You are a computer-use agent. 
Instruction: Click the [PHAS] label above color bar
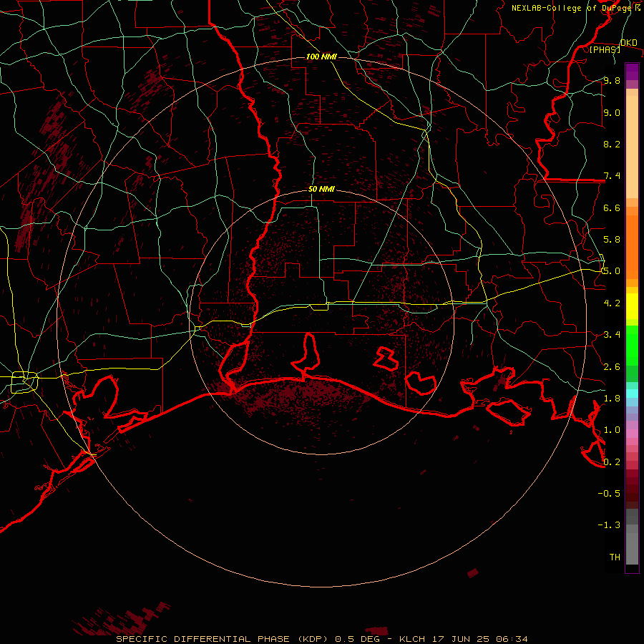[605, 50]
